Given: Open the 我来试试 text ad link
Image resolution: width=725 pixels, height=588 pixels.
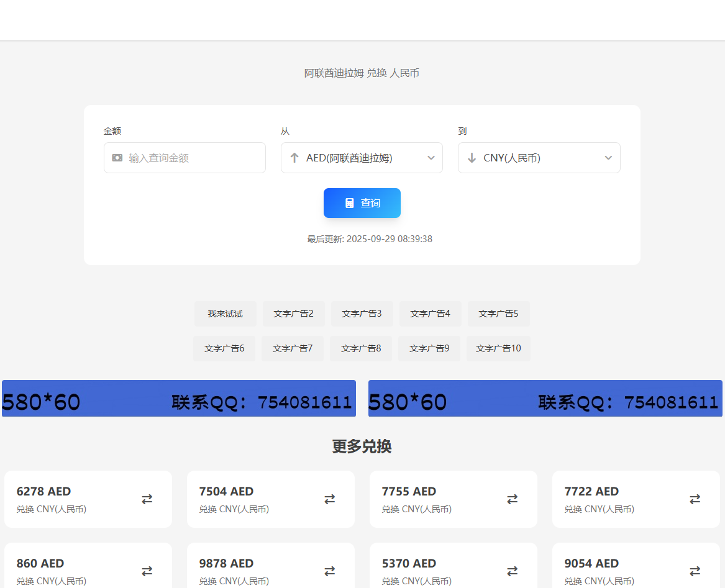Looking at the screenshot, I should point(225,314).
